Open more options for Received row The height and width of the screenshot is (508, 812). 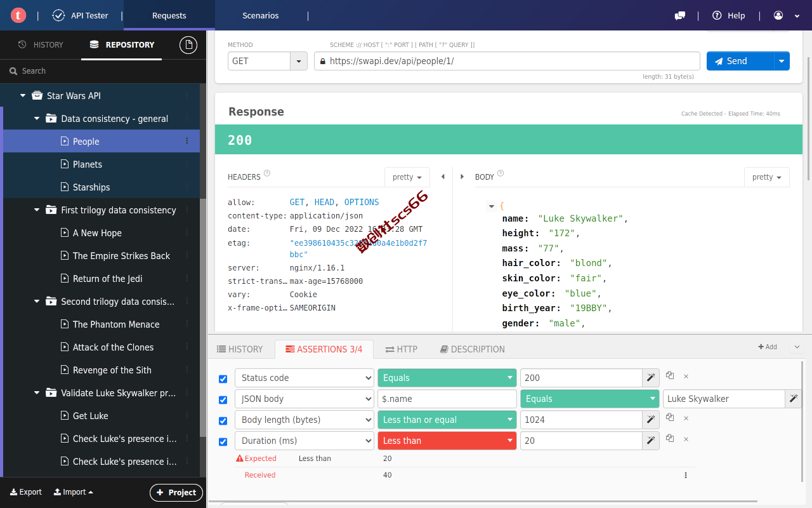tap(686, 475)
